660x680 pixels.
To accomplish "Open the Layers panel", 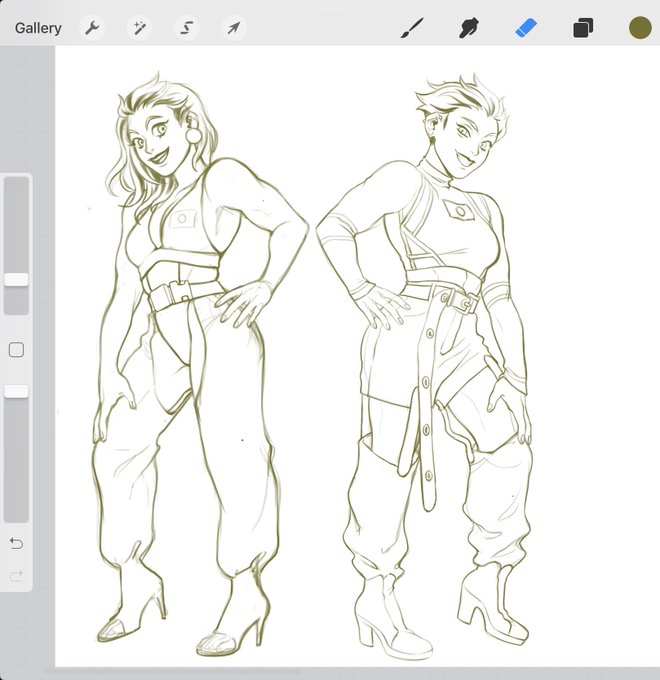I will point(583,28).
